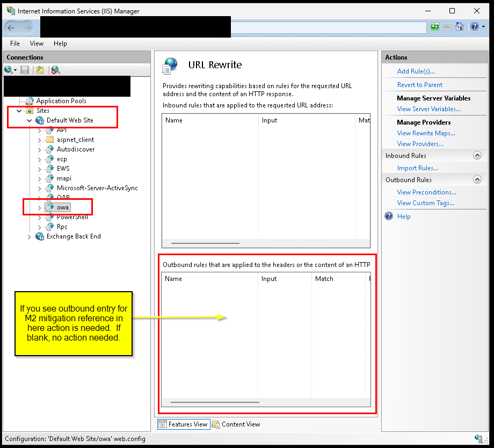Collapse the Sites node
The width and height of the screenshot is (494, 448).
tap(19, 111)
